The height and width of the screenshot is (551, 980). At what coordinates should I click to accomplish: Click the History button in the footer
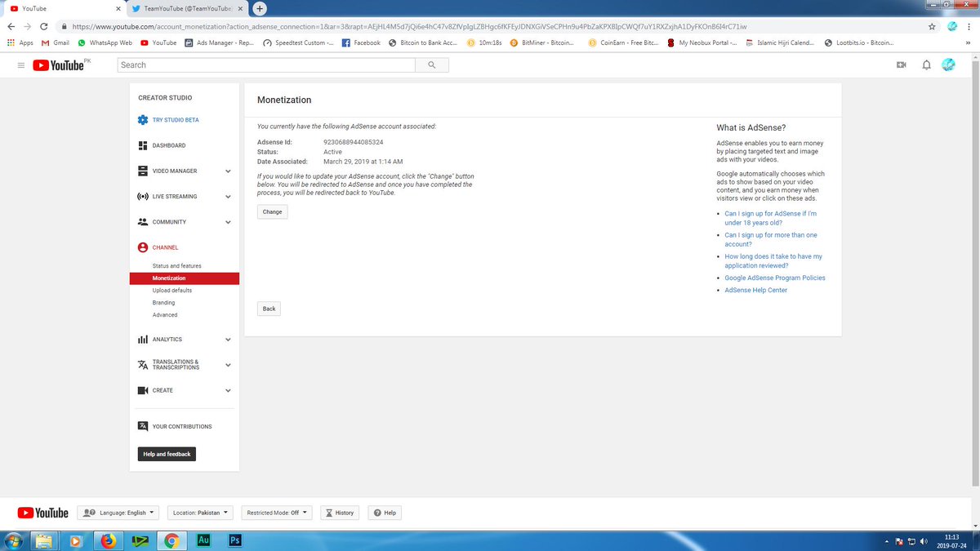[x=339, y=513]
